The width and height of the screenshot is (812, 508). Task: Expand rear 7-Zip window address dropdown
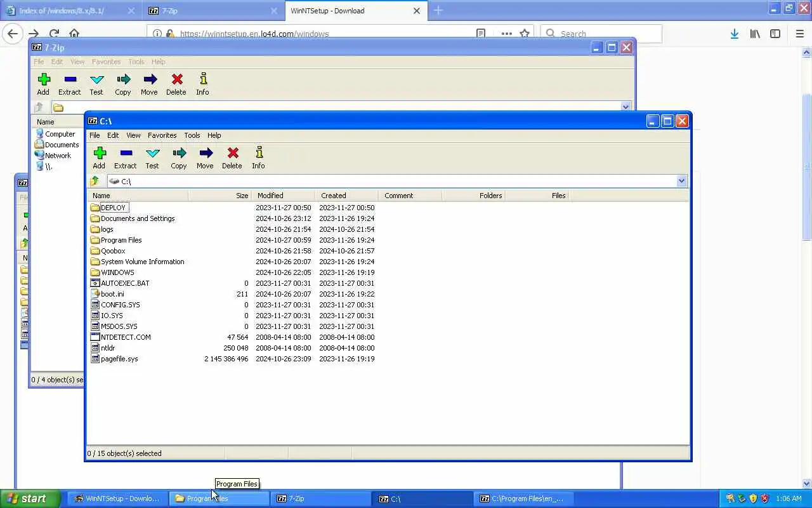point(625,107)
